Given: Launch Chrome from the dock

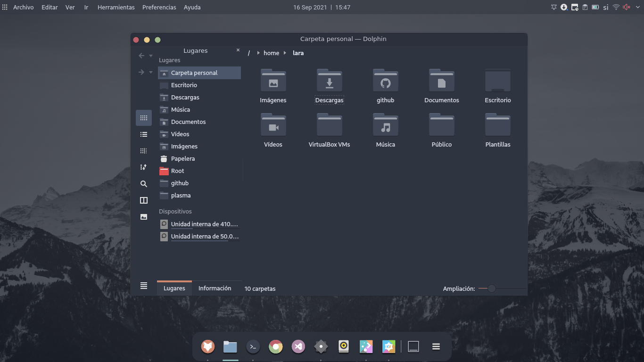Looking at the screenshot, I should [276, 347].
